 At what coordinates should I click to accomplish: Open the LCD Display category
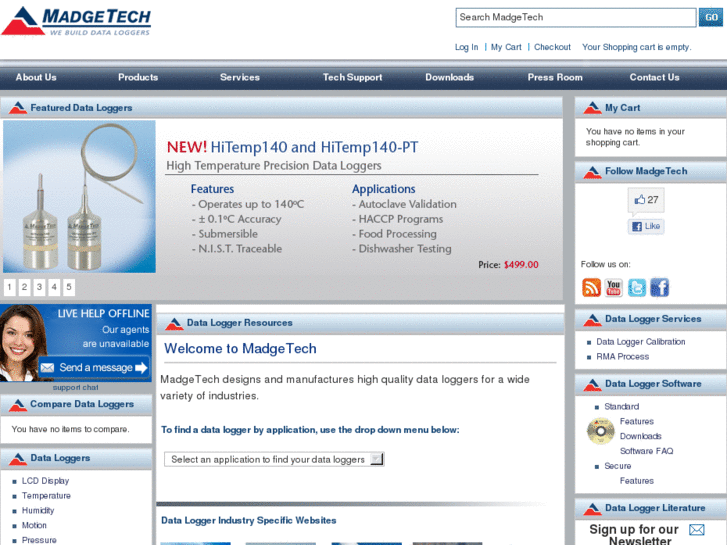pos(45,481)
